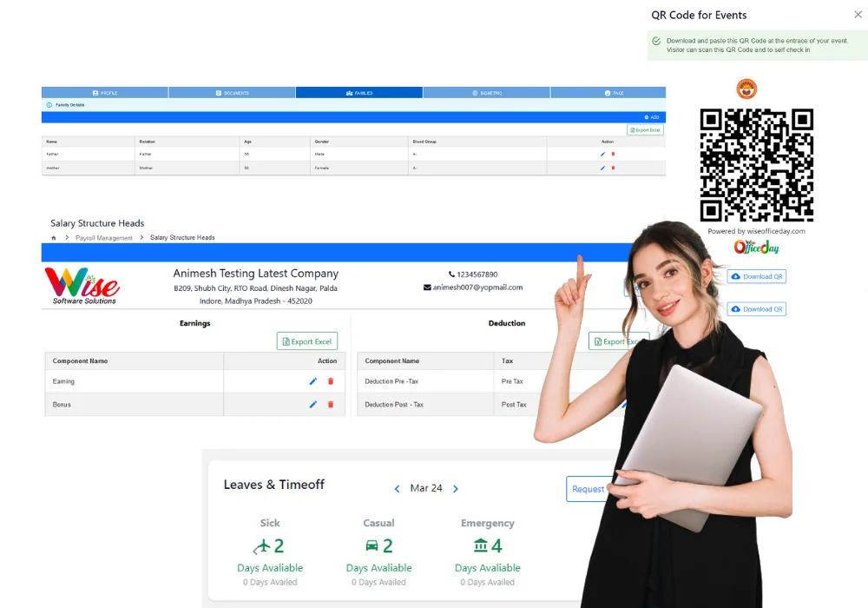The width and height of the screenshot is (868, 608).
Task: Click the bank icon under Emergency
Action: (x=481, y=546)
